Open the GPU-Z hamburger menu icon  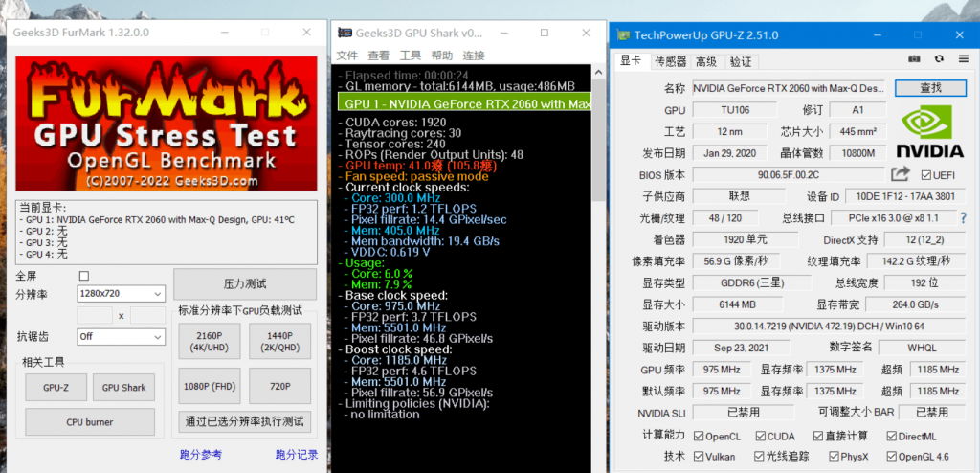963,58
